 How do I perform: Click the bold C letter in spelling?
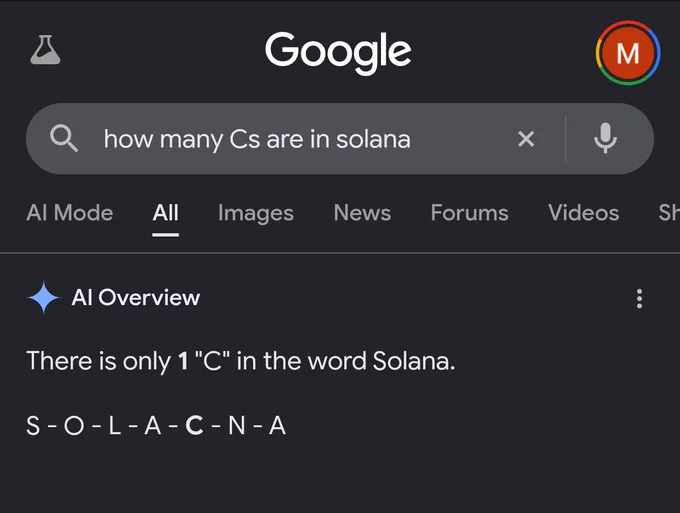pyautogui.click(x=194, y=425)
